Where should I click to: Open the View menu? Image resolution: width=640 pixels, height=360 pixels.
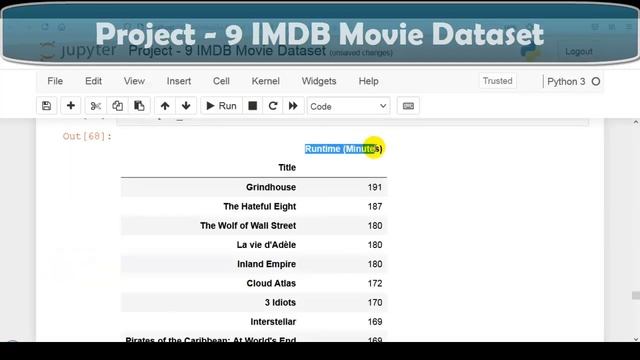click(134, 81)
